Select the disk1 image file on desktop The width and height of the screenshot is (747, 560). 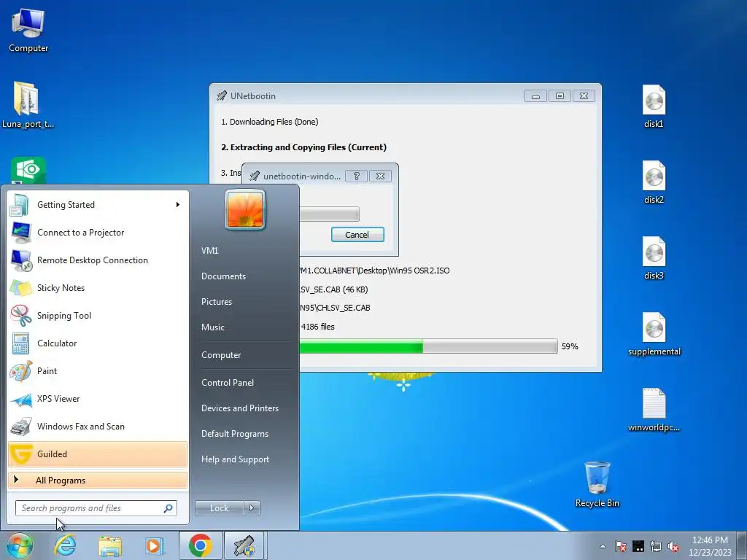click(654, 106)
